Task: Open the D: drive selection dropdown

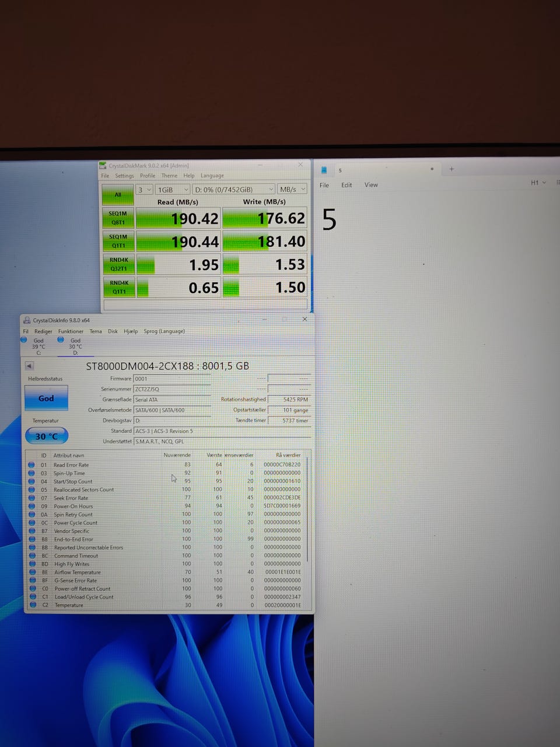Action: click(233, 190)
